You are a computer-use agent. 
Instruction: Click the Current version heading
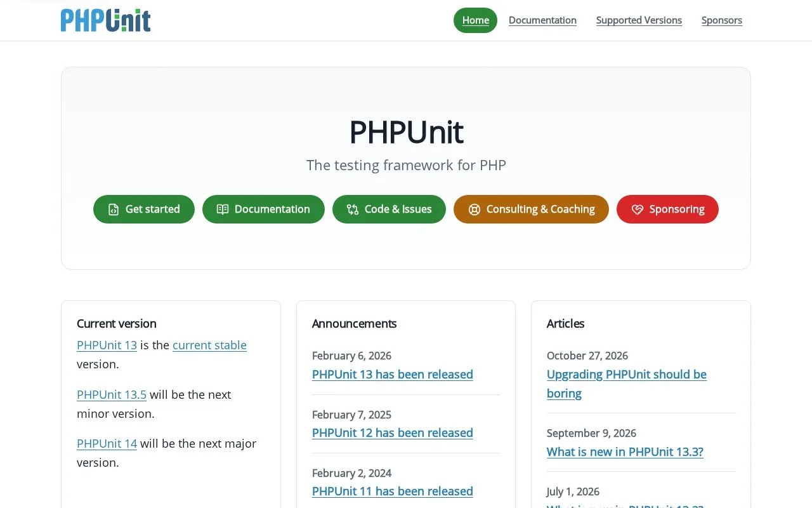click(x=117, y=323)
